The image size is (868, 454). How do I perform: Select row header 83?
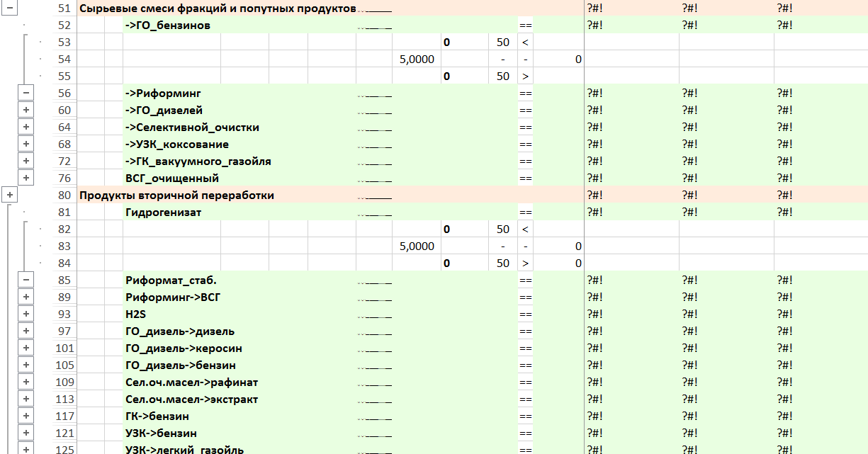64,246
